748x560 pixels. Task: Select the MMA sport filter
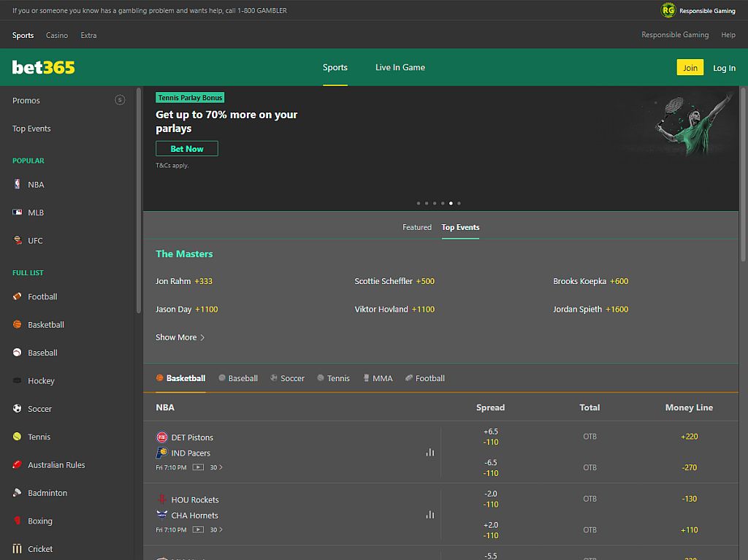[x=377, y=378]
